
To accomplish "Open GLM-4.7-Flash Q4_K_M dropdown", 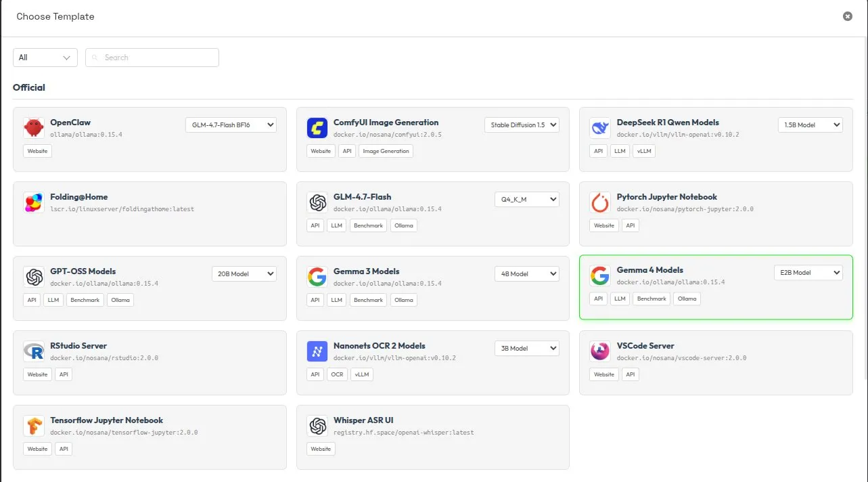I will pos(527,199).
